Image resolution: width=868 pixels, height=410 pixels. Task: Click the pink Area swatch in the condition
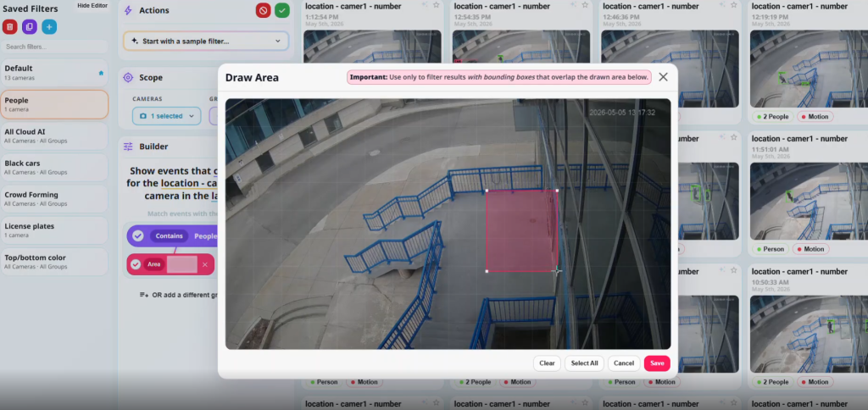pyautogui.click(x=182, y=264)
